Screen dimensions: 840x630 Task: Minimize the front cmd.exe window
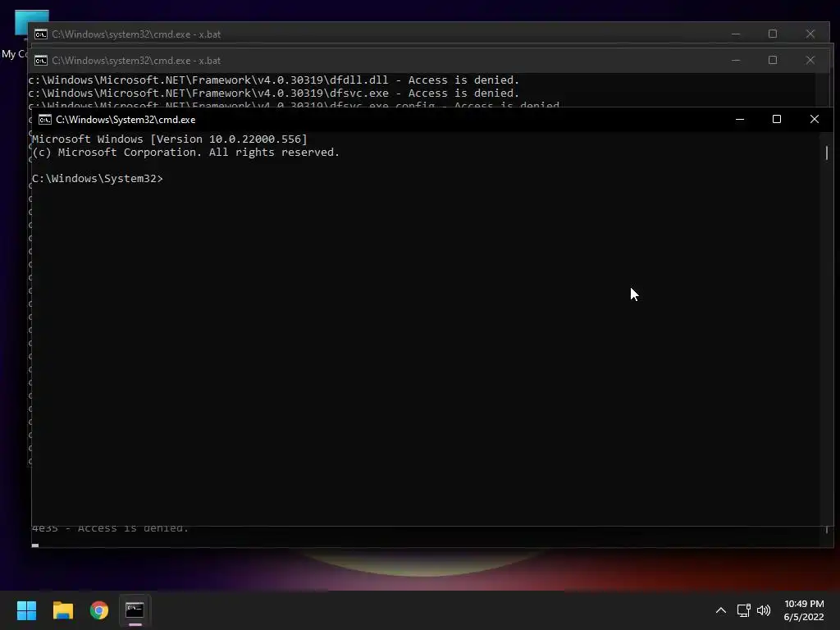coord(740,120)
